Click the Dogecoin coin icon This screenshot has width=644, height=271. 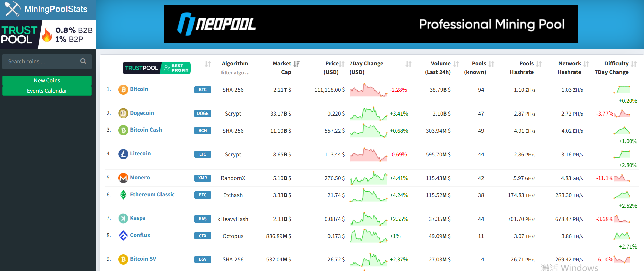(123, 113)
